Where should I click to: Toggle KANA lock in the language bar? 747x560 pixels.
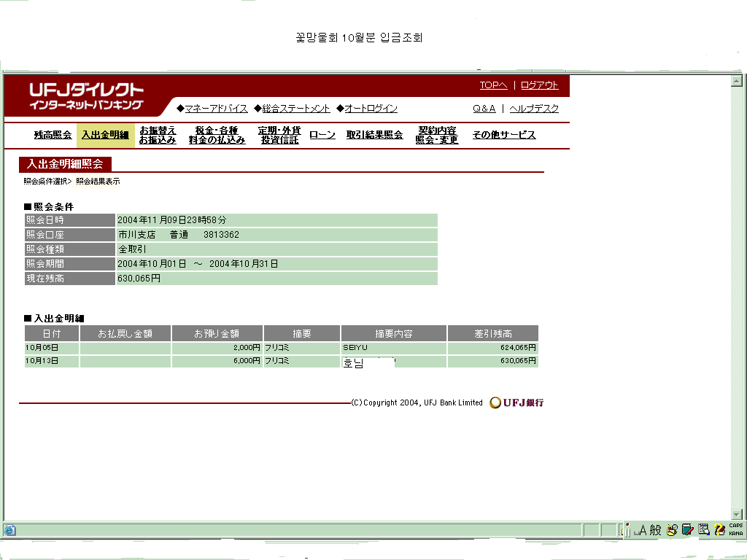pyautogui.click(x=736, y=534)
